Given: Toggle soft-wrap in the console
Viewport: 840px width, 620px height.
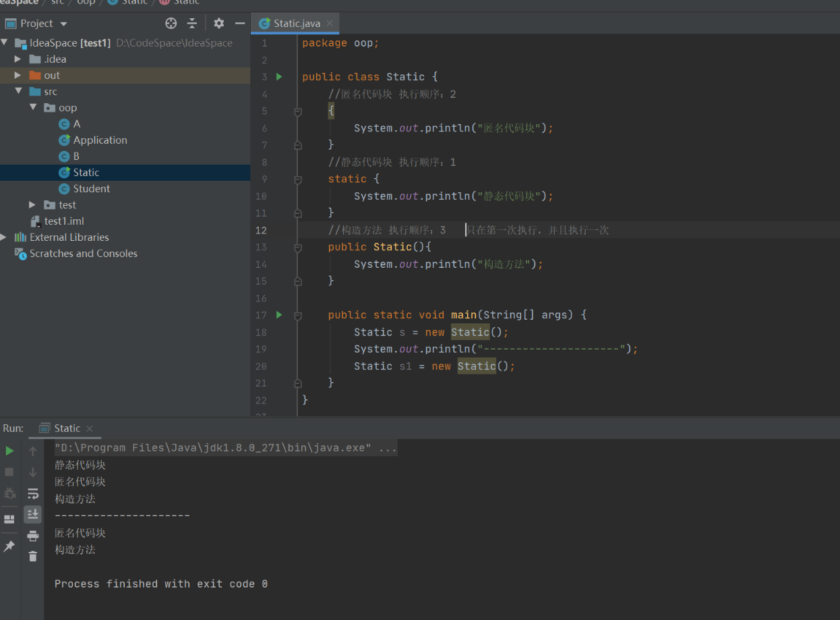Looking at the screenshot, I should [32, 493].
